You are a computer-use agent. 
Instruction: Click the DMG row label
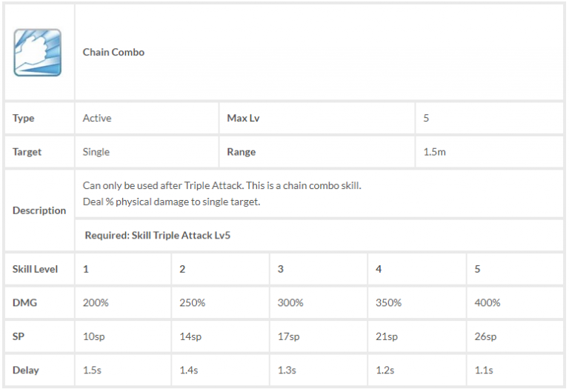[24, 303]
